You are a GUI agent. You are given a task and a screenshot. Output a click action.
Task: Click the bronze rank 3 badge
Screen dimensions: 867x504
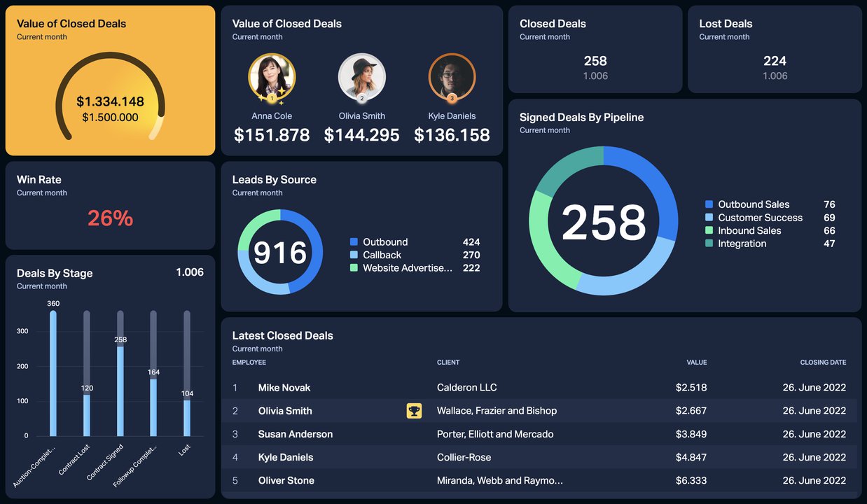click(x=452, y=99)
